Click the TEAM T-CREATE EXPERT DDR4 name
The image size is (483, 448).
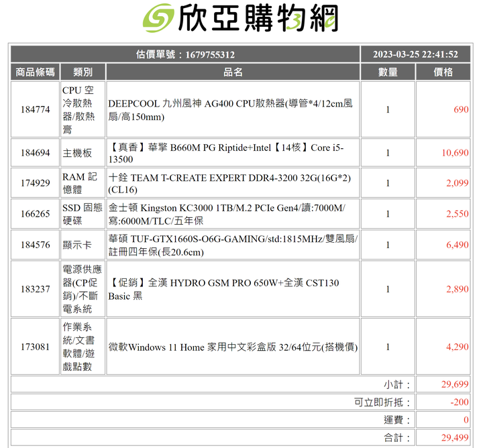coord(229,183)
